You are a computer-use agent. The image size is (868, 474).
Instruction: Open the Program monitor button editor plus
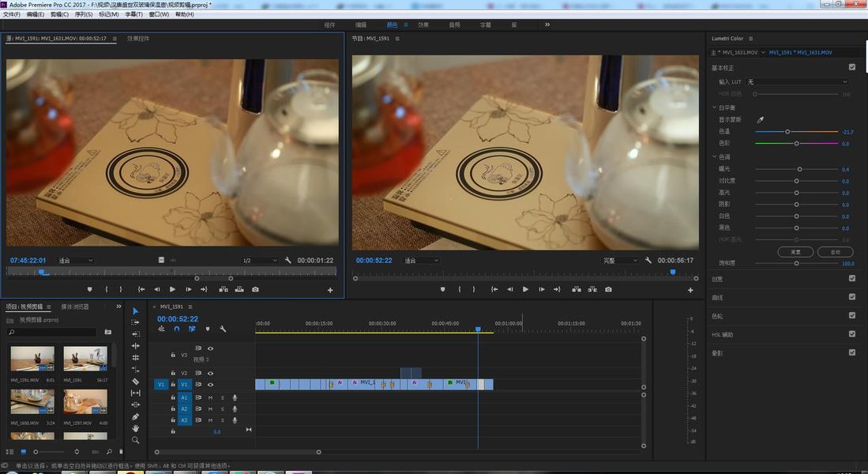click(690, 290)
